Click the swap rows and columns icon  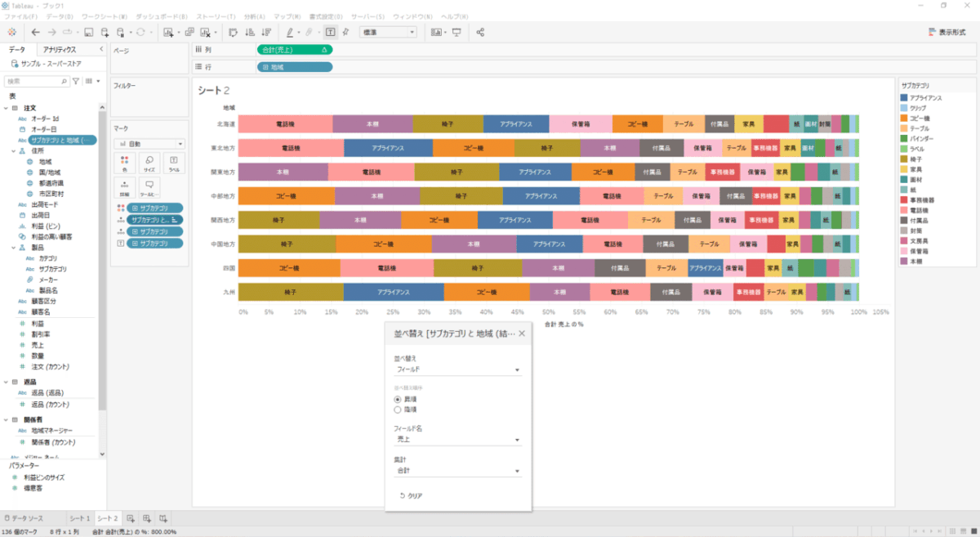tap(233, 32)
